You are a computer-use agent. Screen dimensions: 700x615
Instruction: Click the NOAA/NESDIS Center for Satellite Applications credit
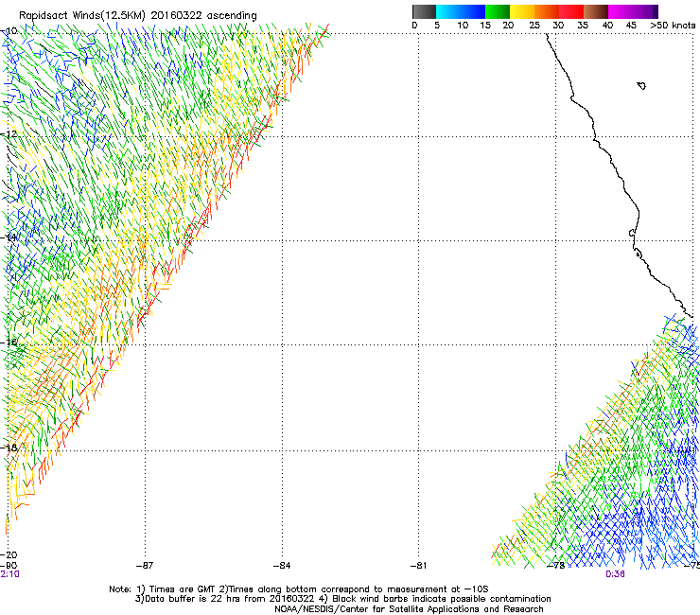coord(409,609)
